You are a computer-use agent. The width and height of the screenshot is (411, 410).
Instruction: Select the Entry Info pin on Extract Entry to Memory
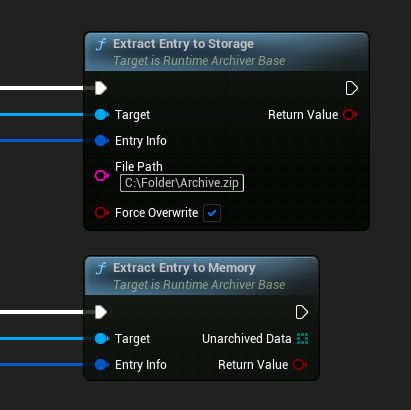(x=102, y=365)
